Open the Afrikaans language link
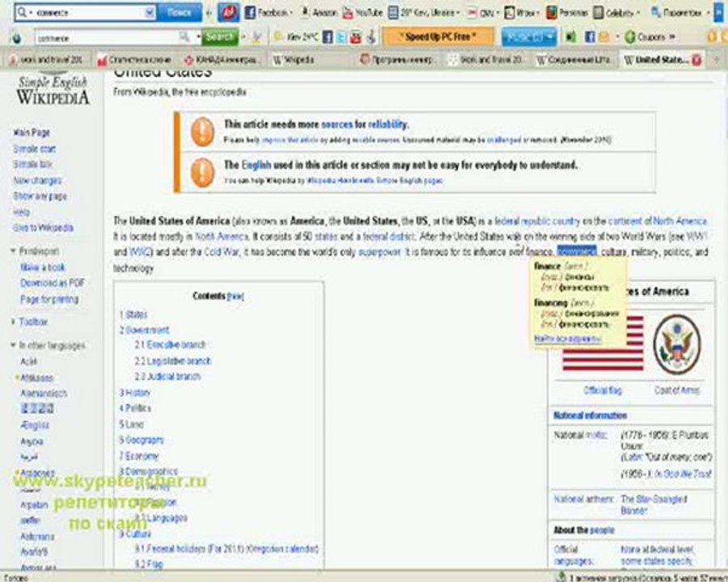 [36, 377]
